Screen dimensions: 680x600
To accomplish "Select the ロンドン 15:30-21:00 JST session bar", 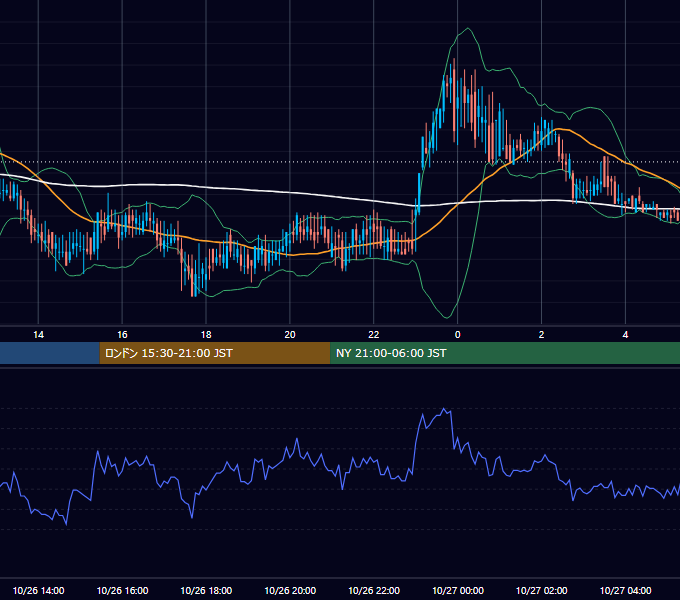I will pos(215,353).
